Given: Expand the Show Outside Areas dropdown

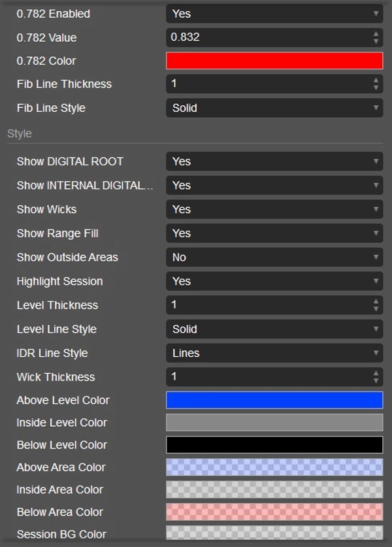Looking at the screenshot, I should (274, 257).
